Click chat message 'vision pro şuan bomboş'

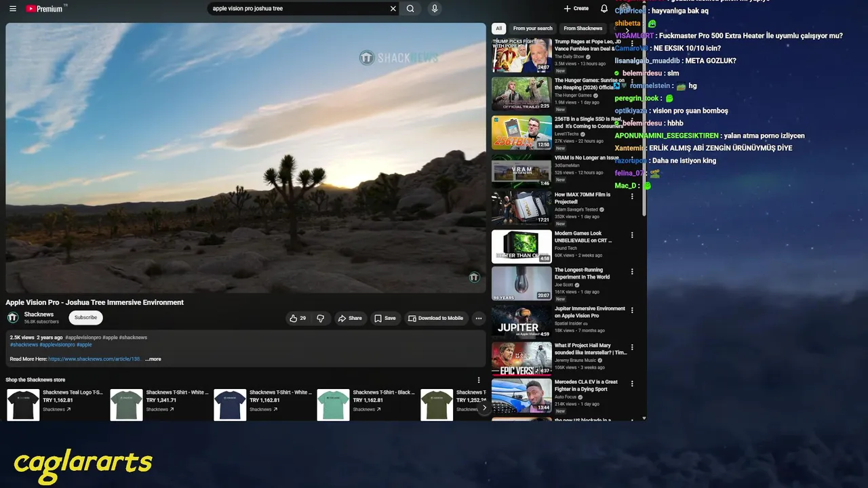point(690,110)
